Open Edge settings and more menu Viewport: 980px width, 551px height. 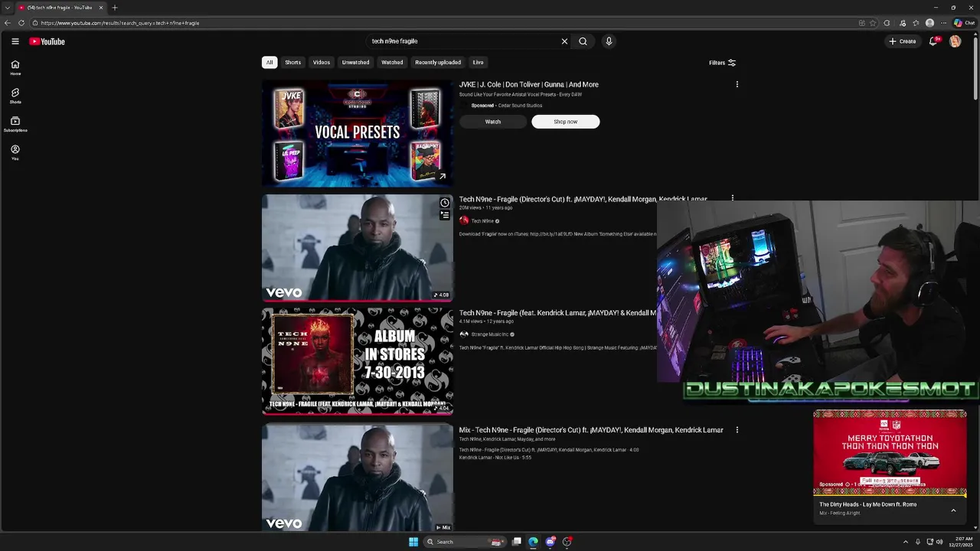point(943,23)
